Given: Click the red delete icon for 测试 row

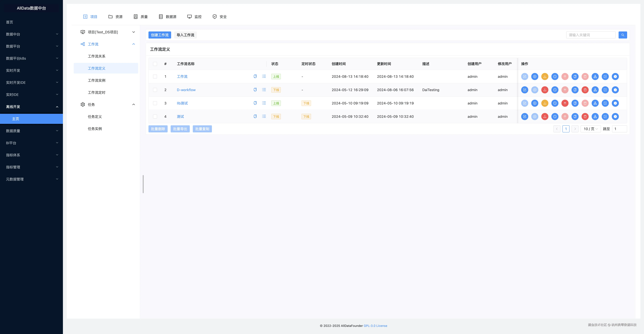Looking at the screenshot, I should point(585,117).
